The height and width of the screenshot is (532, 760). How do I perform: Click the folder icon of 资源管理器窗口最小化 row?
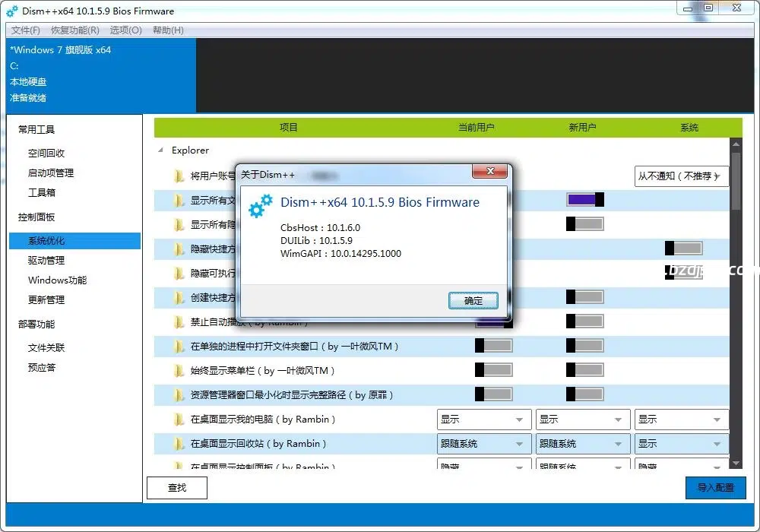click(x=179, y=395)
